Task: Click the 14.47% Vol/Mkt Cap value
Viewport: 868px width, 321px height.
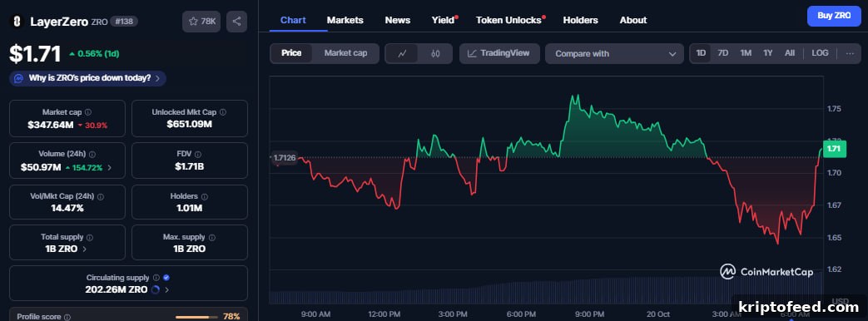Action: [67, 208]
